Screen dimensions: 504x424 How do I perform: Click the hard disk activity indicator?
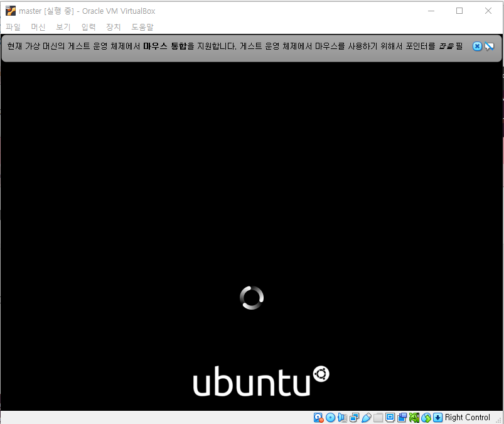318,418
